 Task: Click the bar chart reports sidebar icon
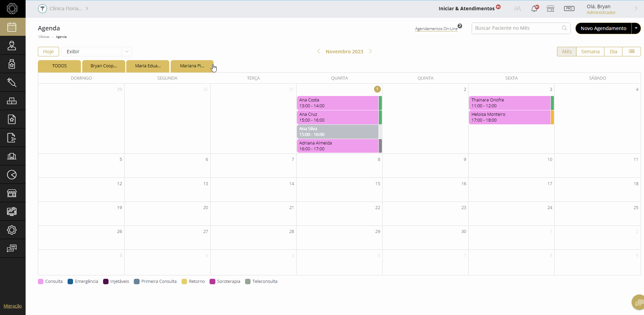[x=12, y=156]
